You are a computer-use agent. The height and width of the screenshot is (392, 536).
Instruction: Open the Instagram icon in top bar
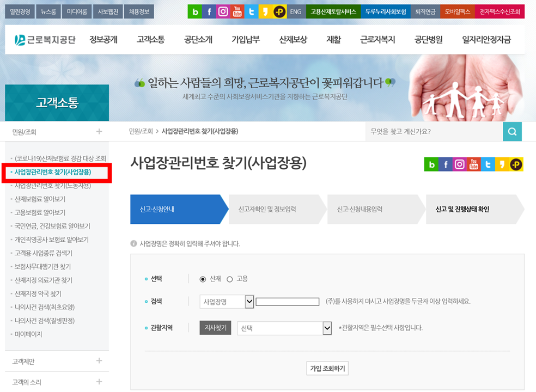click(x=223, y=11)
